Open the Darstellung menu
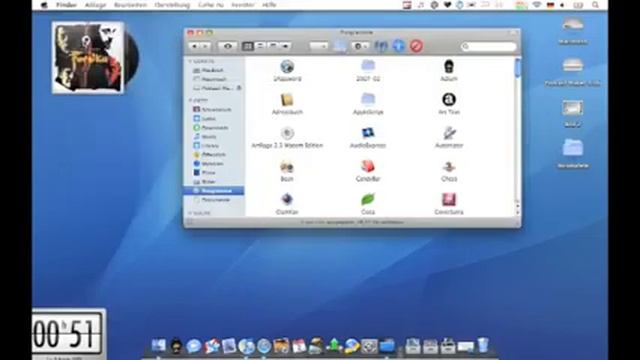This screenshot has width=640, height=360. tap(172, 5)
